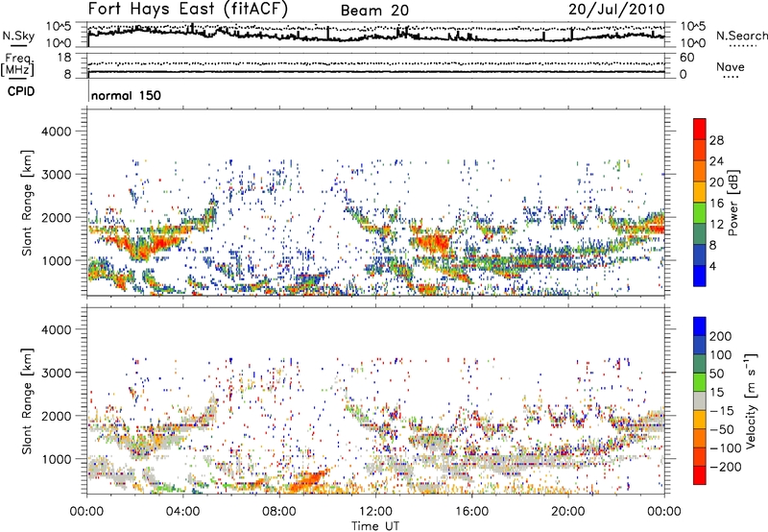Click the '60' Nave axis tick
The height and width of the screenshot is (532, 768).
coord(686,58)
